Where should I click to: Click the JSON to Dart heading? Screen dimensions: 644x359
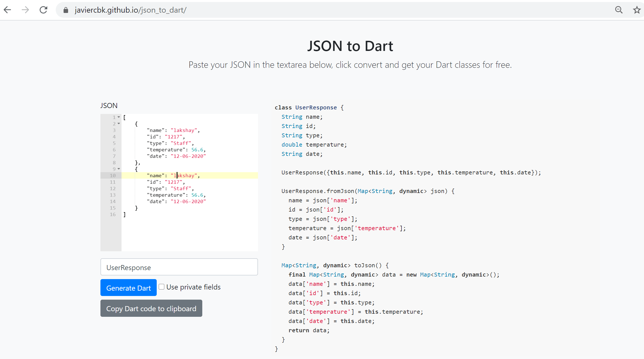coord(350,46)
